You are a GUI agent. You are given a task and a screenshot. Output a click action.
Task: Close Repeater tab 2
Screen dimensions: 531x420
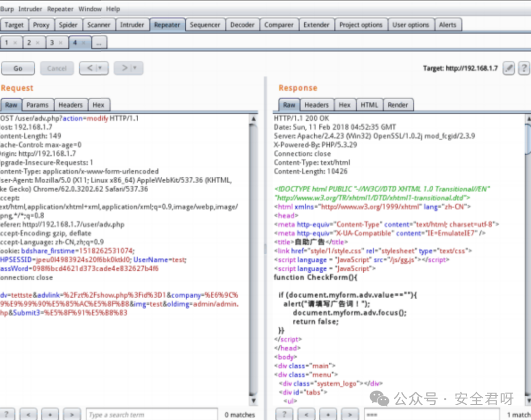pos(37,43)
